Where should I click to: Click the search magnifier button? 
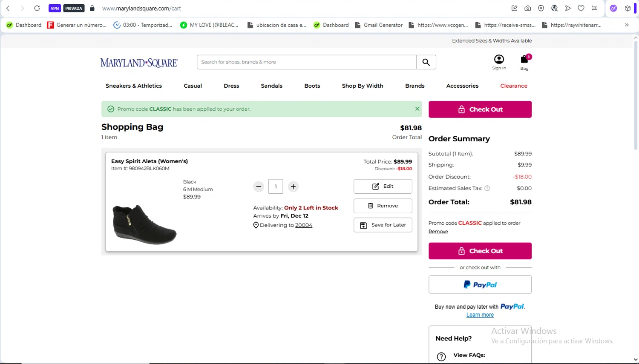click(x=426, y=62)
